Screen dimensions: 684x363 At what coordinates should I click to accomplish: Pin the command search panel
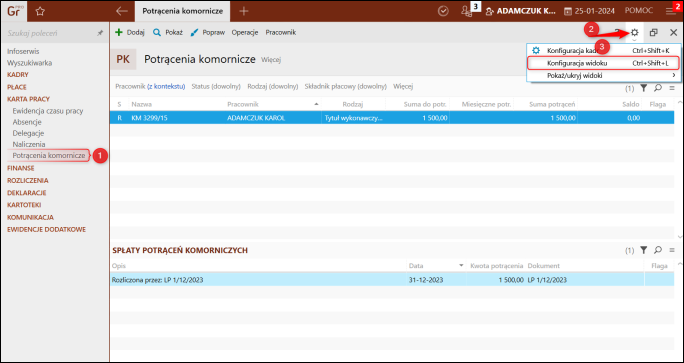point(100,33)
